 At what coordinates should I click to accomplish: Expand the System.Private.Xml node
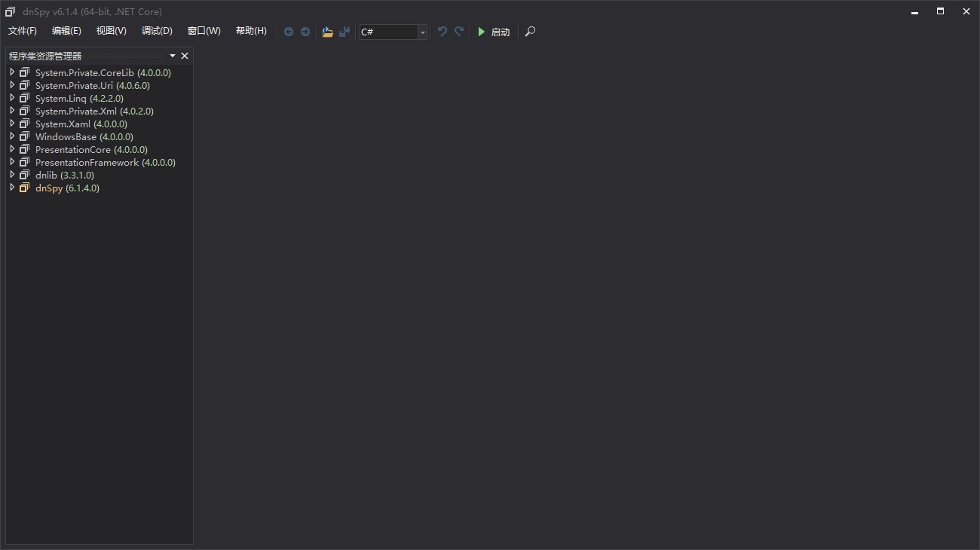tap(12, 111)
